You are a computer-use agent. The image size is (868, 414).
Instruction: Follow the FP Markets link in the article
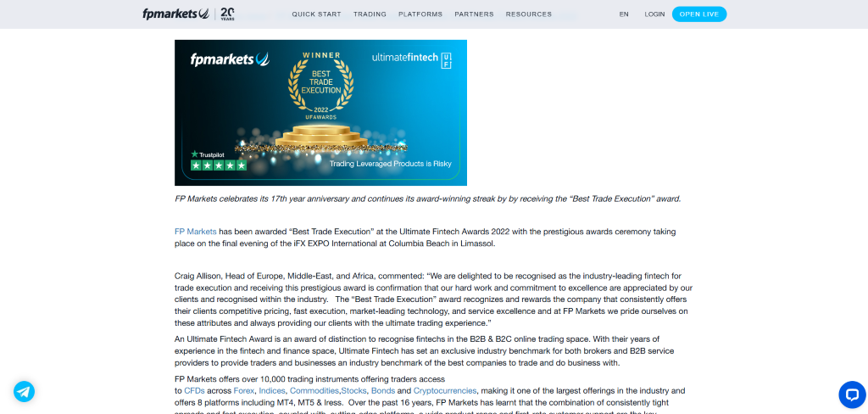coord(196,232)
